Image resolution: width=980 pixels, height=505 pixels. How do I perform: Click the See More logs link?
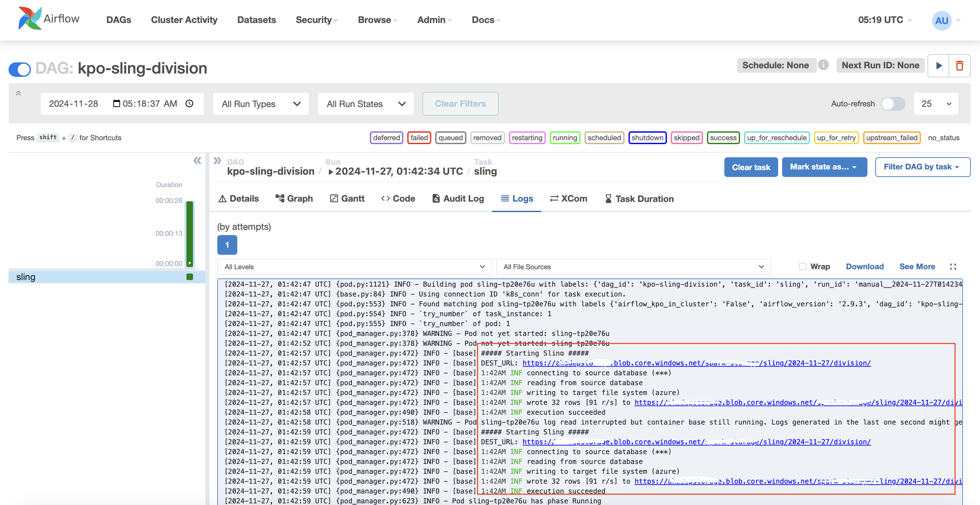click(x=917, y=267)
